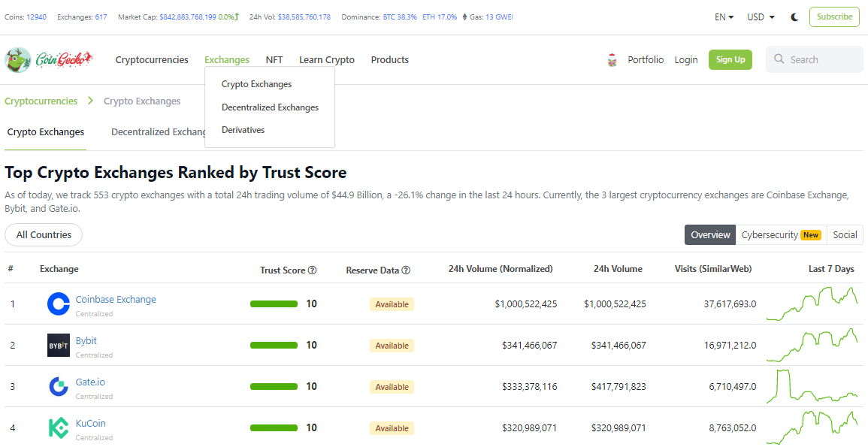Image resolution: width=868 pixels, height=447 pixels.
Task: Click the CoinGecko logo
Action: coord(48,59)
